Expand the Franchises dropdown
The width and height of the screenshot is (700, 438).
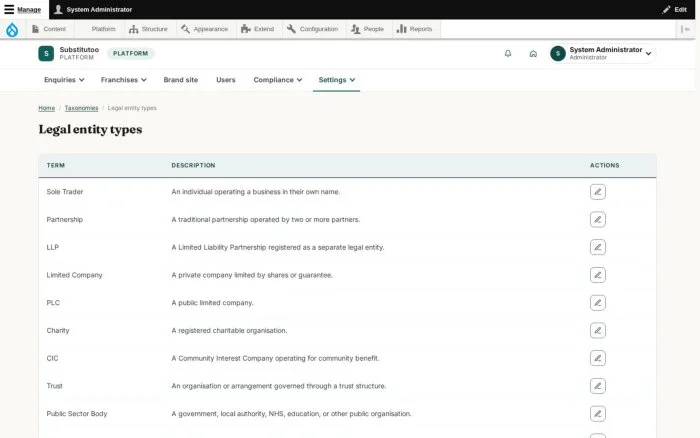(124, 80)
